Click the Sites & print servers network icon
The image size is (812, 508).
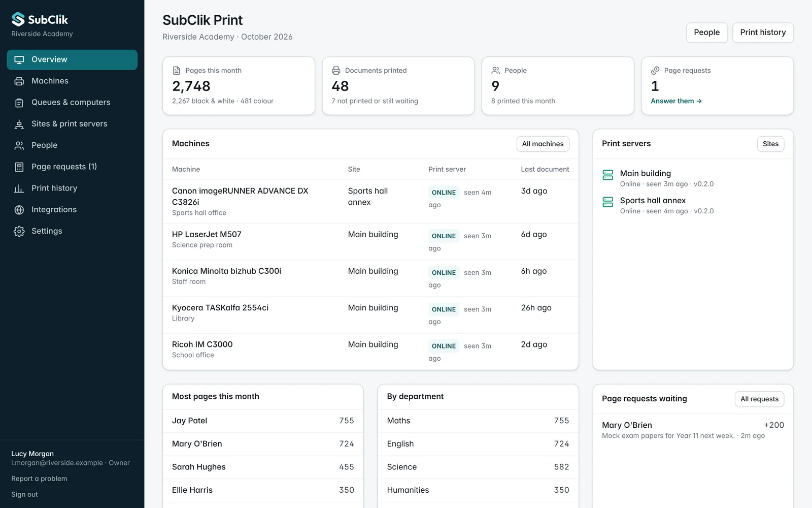(x=19, y=124)
